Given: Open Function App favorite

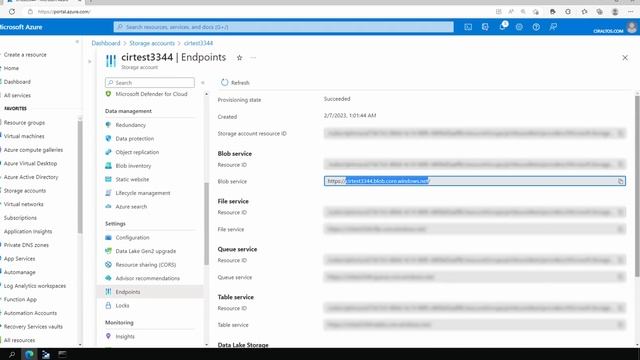Looking at the screenshot, I should coord(20,300).
